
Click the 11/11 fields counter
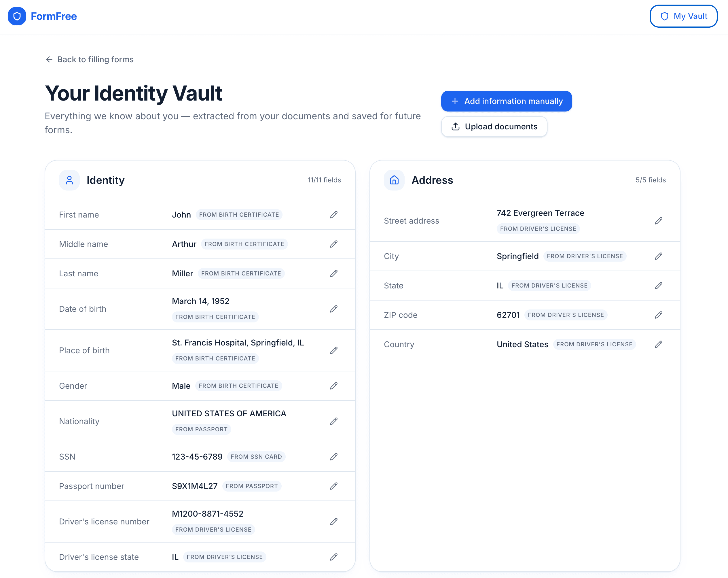[324, 180]
